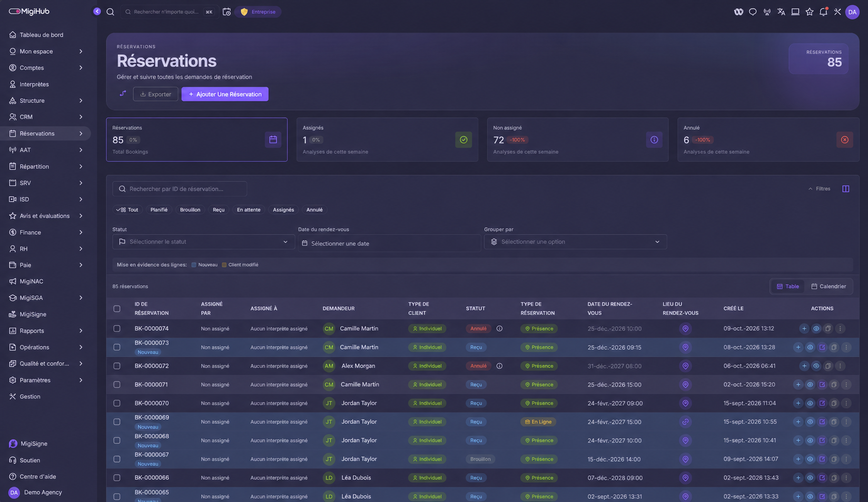
Task: Click Ajouter Une Réservation button
Action: tap(225, 94)
